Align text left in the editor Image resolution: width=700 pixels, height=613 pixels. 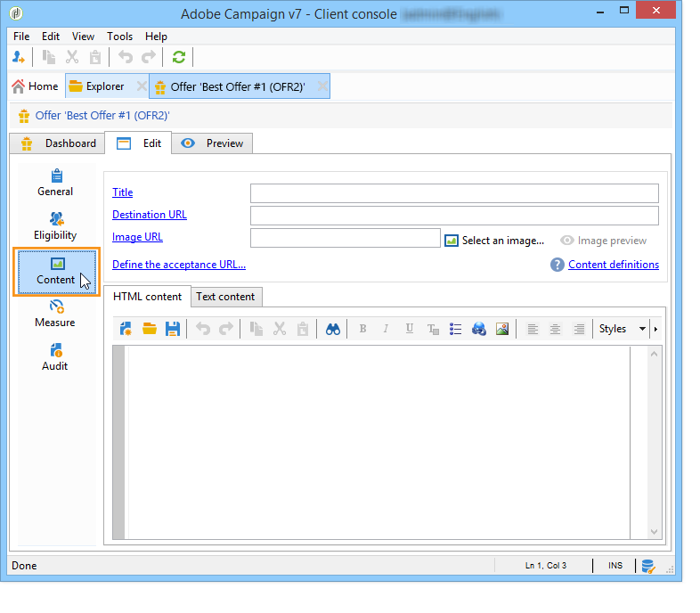[x=533, y=330]
